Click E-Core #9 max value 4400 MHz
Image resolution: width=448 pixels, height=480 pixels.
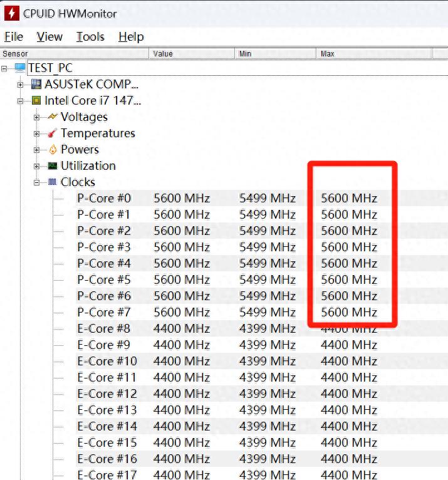[x=349, y=345]
